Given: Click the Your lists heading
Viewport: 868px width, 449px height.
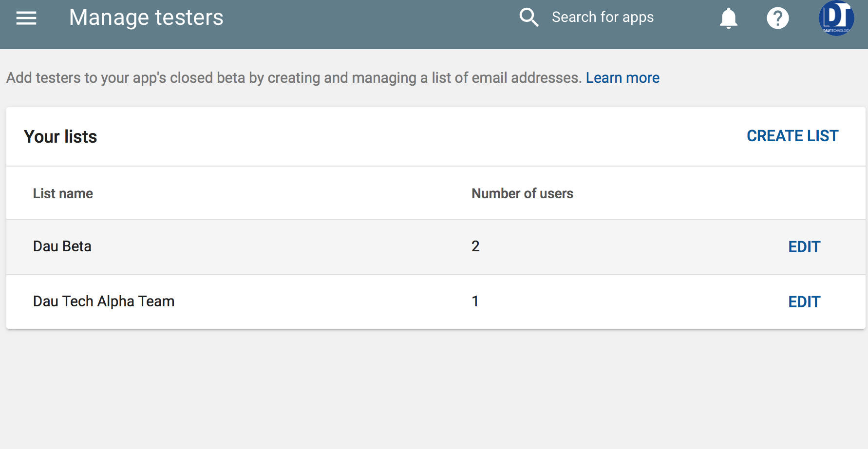Looking at the screenshot, I should coord(60,137).
